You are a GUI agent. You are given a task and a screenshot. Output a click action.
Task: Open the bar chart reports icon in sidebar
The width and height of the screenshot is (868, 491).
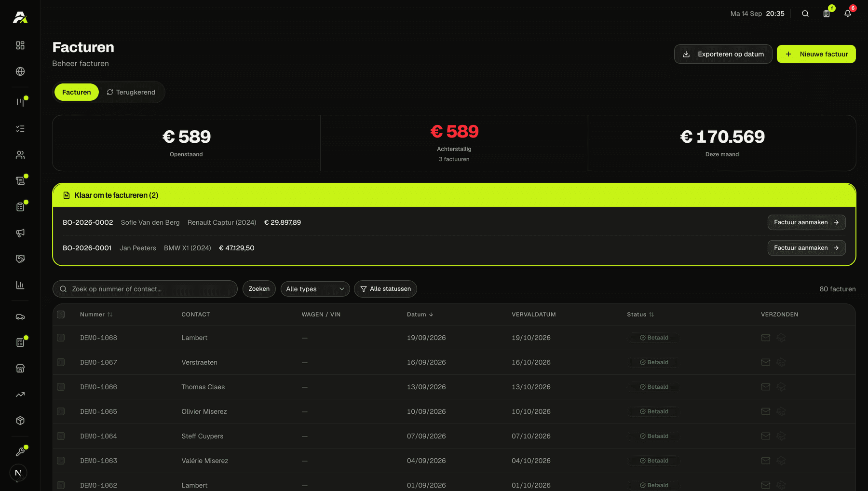tap(20, 285)
